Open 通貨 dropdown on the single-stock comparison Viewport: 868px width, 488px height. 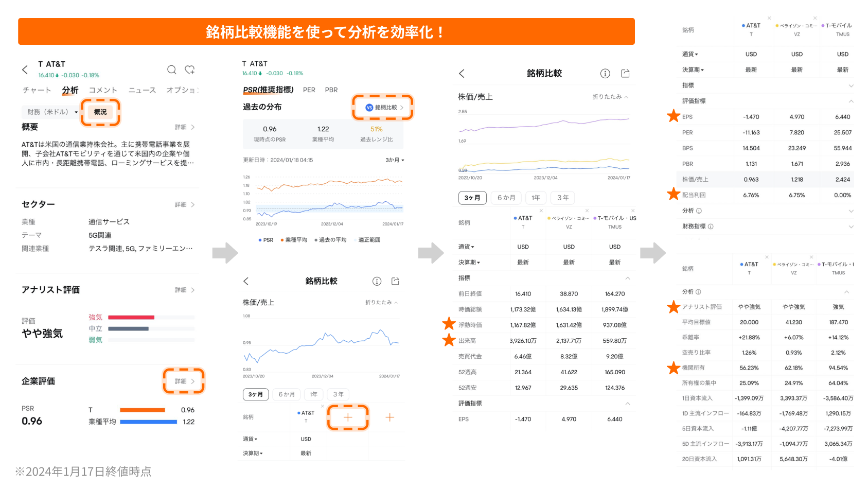[x=251, y=439]
